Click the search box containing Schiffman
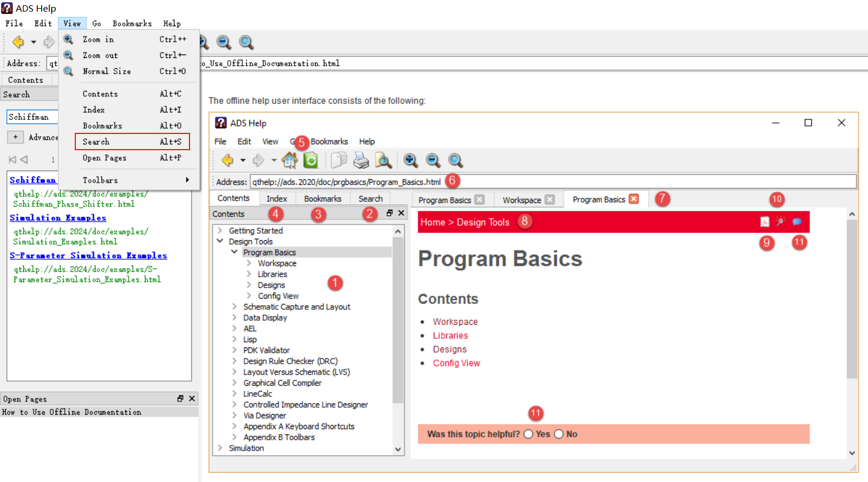868x482 pixels. 32,117
